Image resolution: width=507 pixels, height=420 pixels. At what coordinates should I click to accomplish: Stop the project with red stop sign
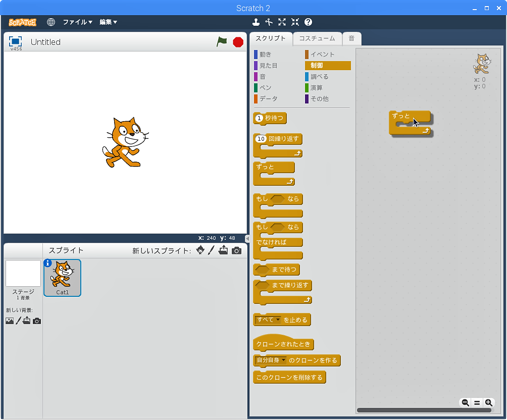click(238, 42)
